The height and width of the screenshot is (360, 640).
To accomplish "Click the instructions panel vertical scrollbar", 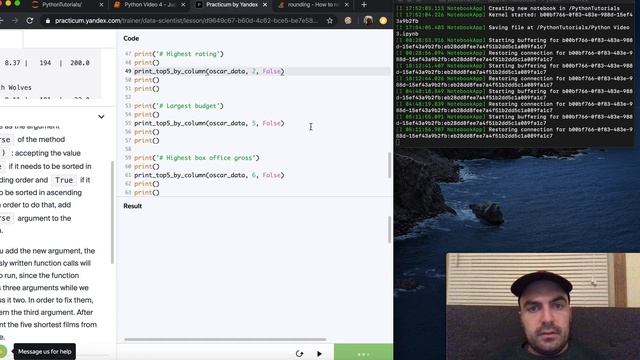I will 112,212.
